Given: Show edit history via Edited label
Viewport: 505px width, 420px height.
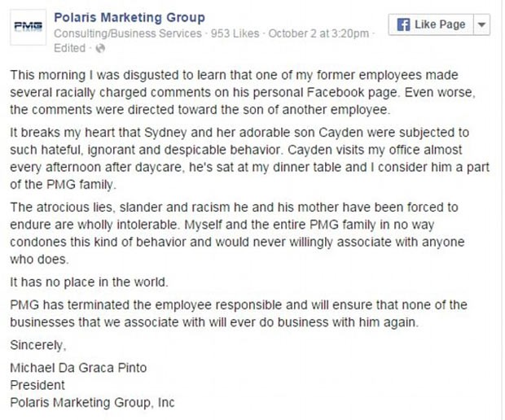Looking at the screenshot, I should [x=69, y=48].
